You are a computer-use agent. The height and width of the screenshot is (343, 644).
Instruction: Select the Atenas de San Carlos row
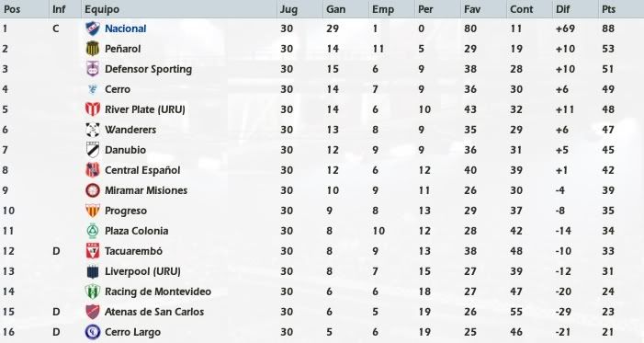[x=322, y=312]
